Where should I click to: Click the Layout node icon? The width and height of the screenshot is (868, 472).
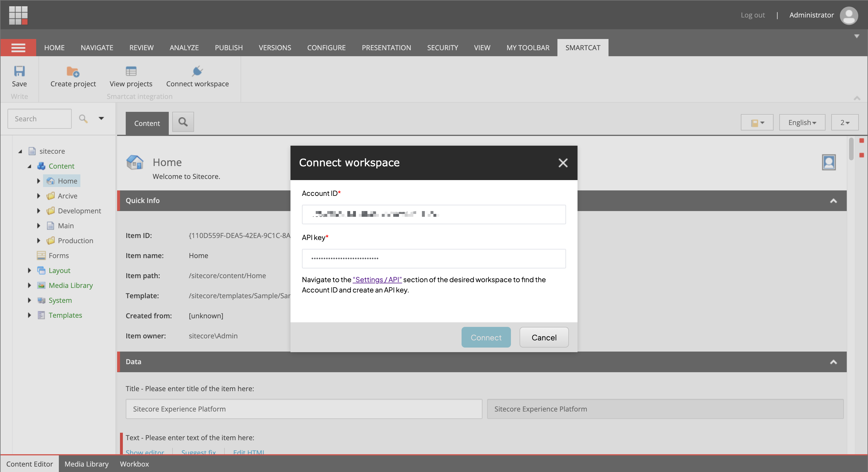[x=41, y=270]
